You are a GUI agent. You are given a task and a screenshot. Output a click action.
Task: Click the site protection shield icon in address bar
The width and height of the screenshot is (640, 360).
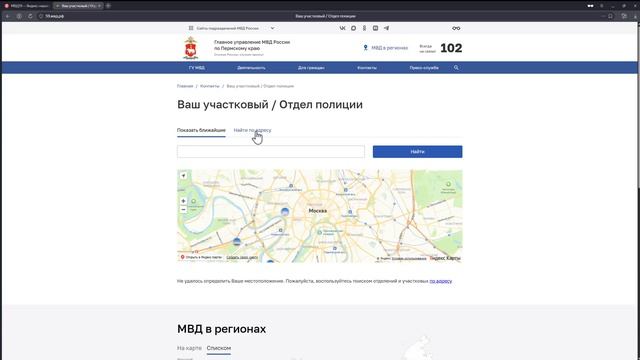coord(41,16)
